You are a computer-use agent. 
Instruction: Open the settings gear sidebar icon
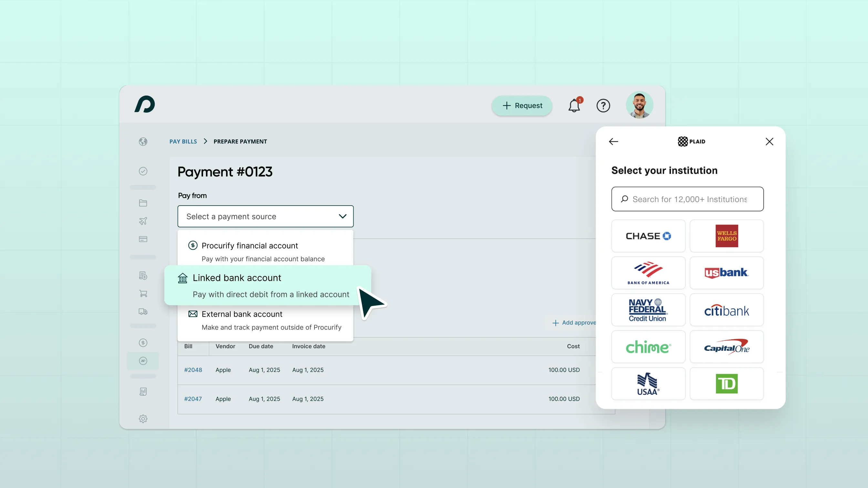[x=143, y=419]
